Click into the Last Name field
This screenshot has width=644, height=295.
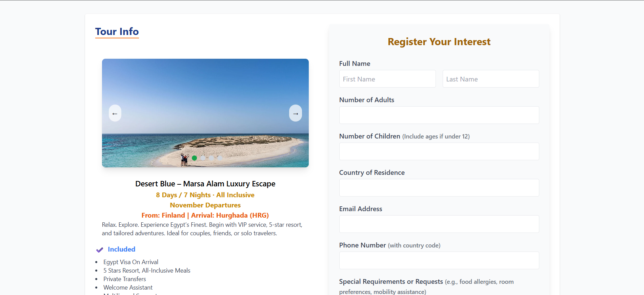coord(490,79)
